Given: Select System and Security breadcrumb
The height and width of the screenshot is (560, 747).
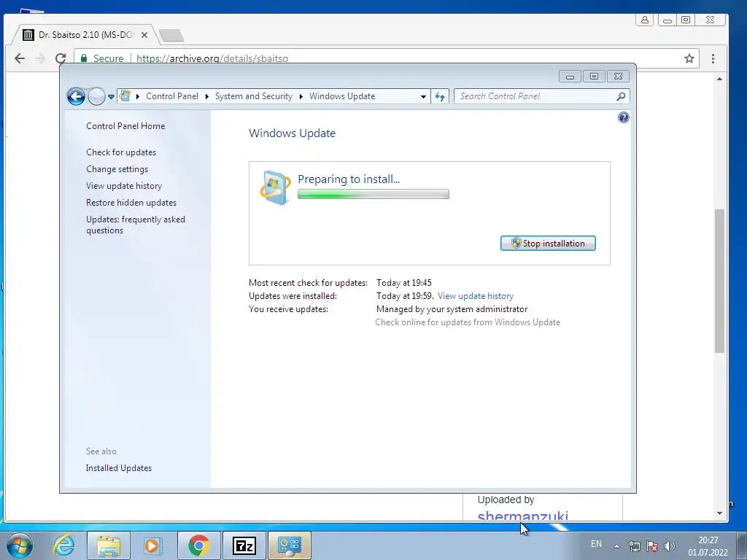Looking at the screenshot, I should point(253,96).
